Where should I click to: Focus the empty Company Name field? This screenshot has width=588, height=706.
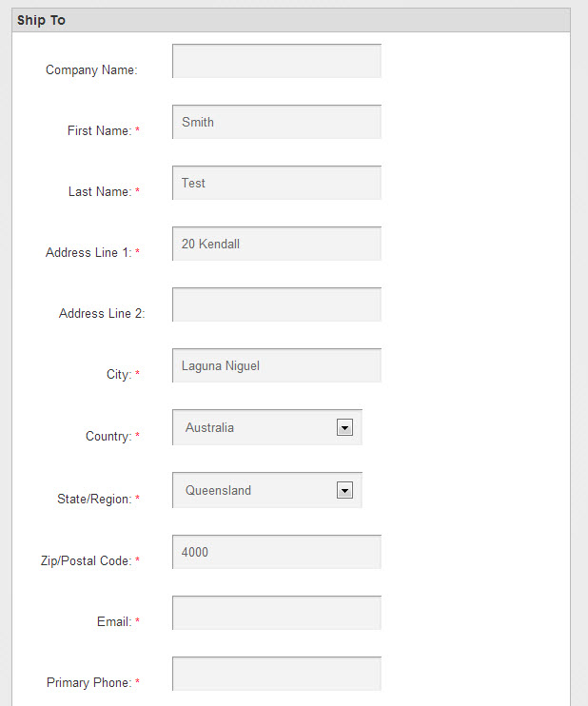277,61
